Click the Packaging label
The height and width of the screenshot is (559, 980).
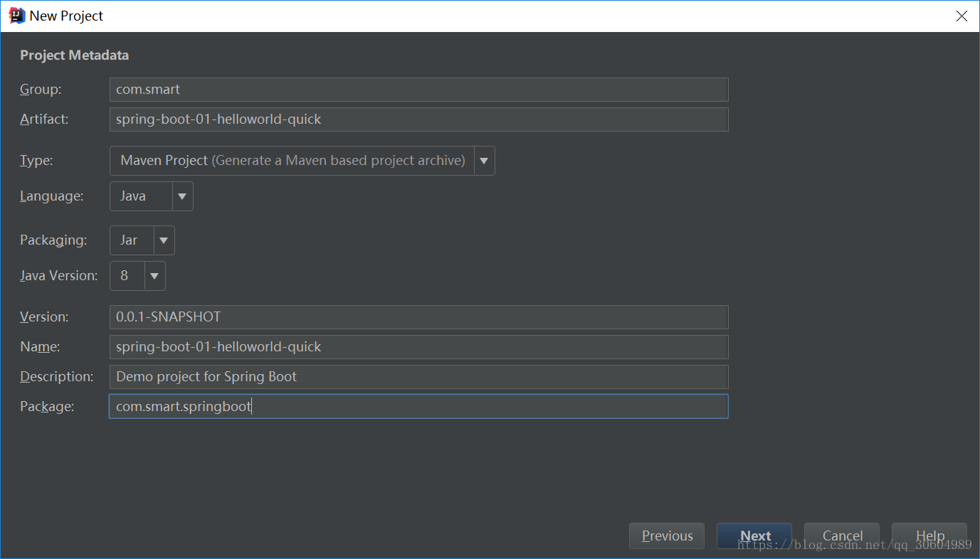point(53,240)
